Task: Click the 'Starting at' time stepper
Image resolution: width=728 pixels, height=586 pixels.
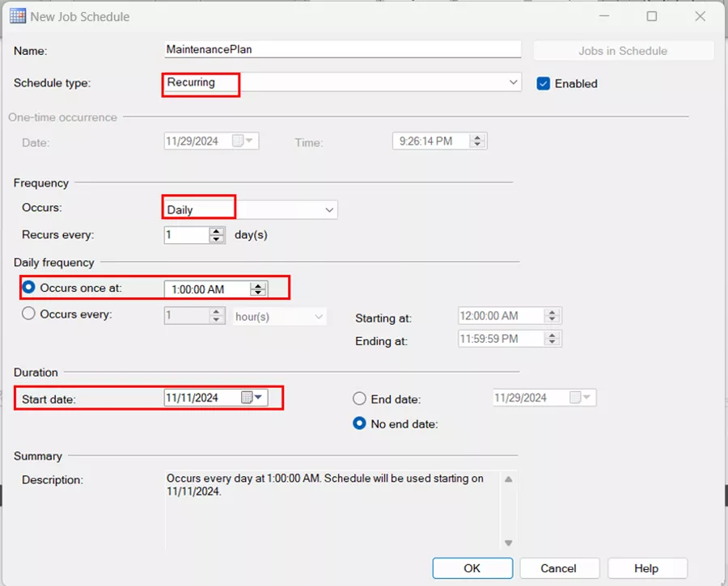Action: pos(552,315)
